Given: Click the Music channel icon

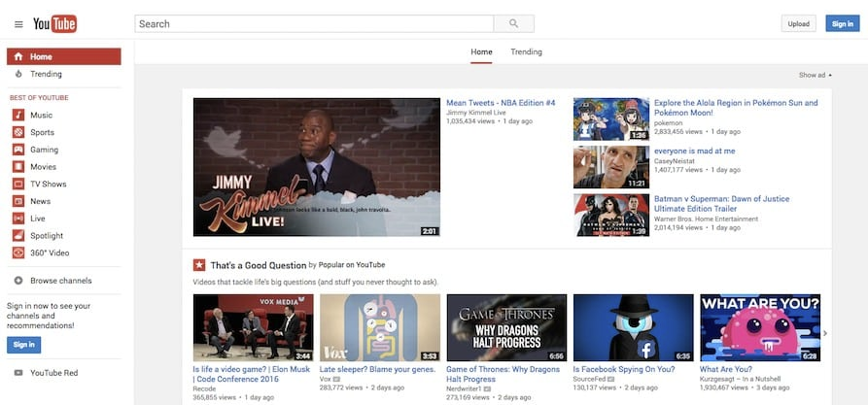Looking at the screenshot, I should [x=18, y=115].
